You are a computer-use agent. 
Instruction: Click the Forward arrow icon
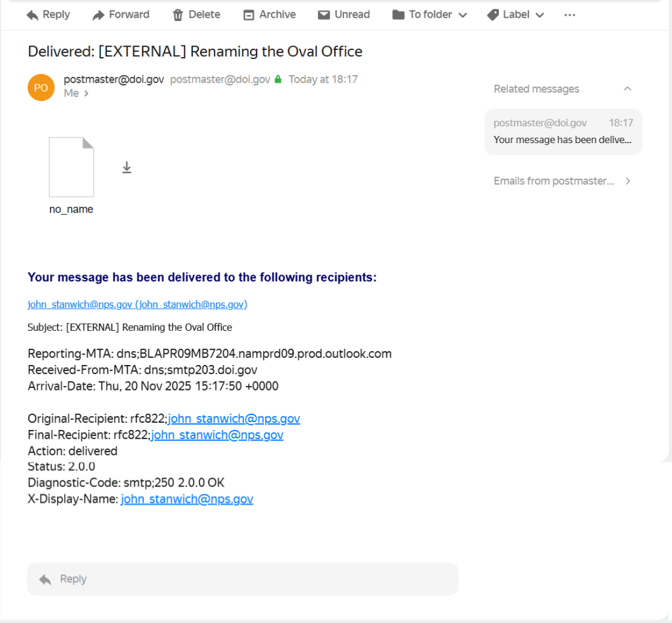coord(98,15)
